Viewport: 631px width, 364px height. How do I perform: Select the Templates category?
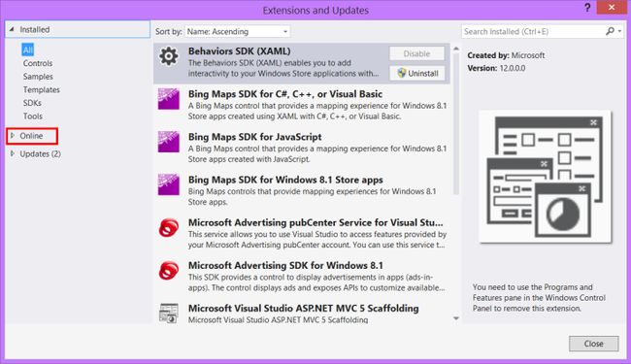[41, 89]
